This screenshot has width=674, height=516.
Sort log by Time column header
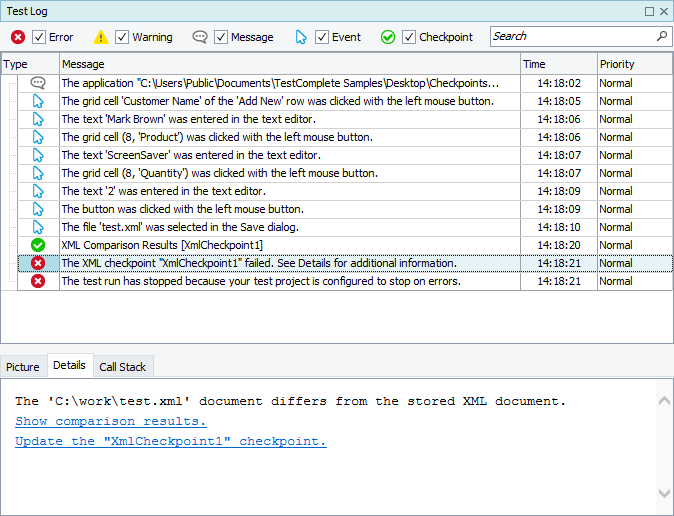(558, 64)
